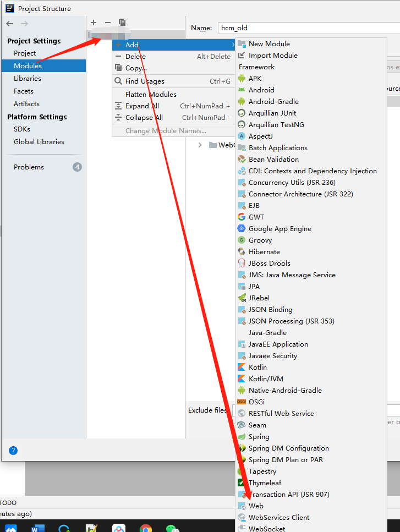Viewport: 400px width, 532px height.
Task: Click the Arquillian JUnit icon
Action: tap(242, 113)
